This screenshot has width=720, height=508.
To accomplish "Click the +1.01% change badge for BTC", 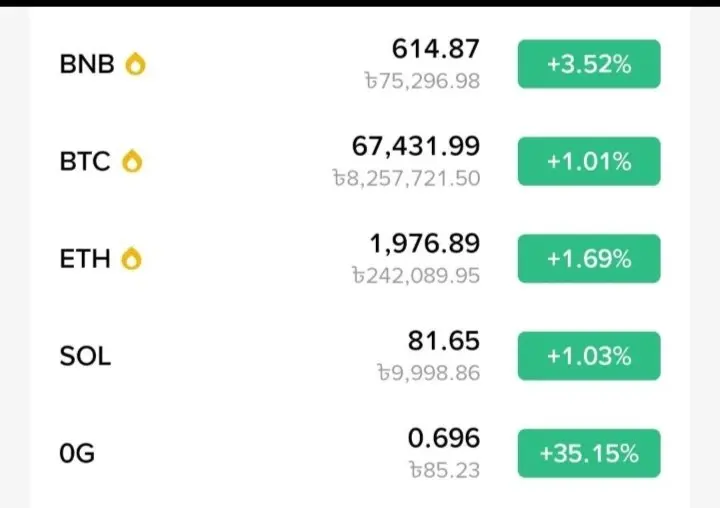I will pos(589,161).
